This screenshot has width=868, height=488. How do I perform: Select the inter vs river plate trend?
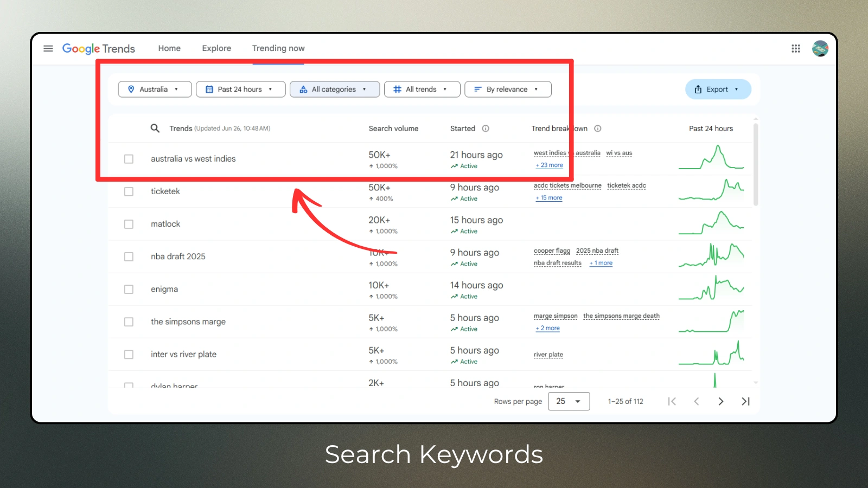(x=183, y=354)
